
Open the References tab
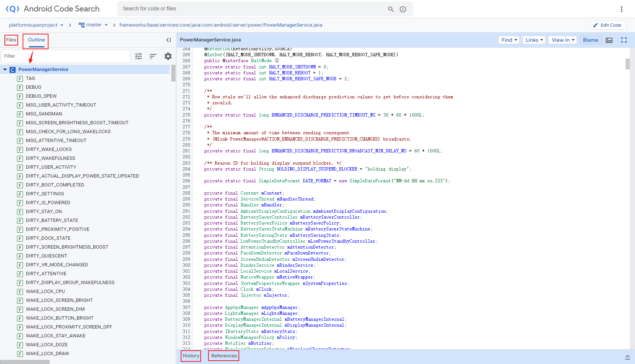(x=224, y=356)
